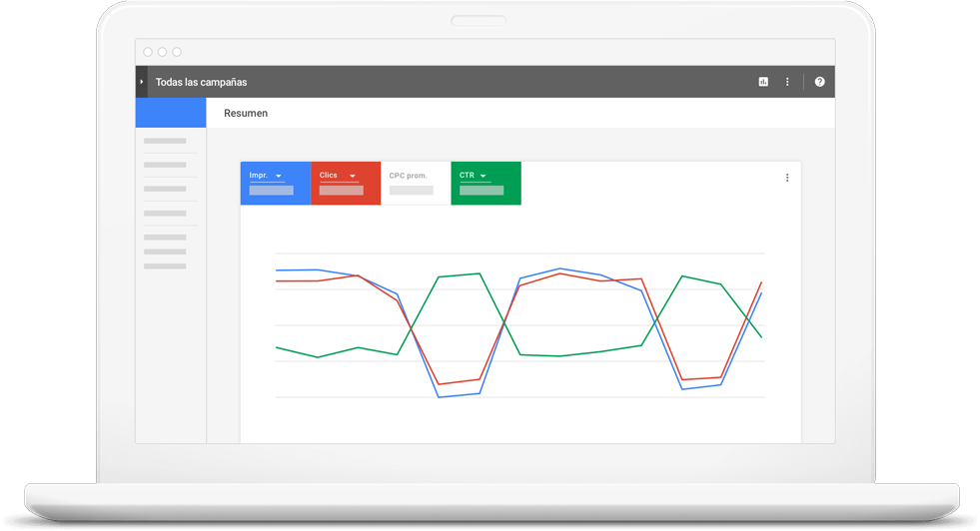Open the reports chart icon in header
Viewport: 980px width, 531px height.
pos(763,82)
